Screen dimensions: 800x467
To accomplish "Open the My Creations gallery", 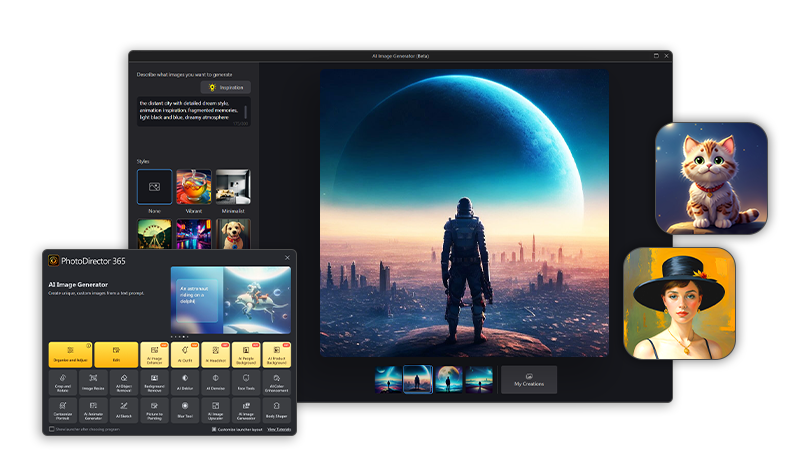I will click(x=528, y=380).
